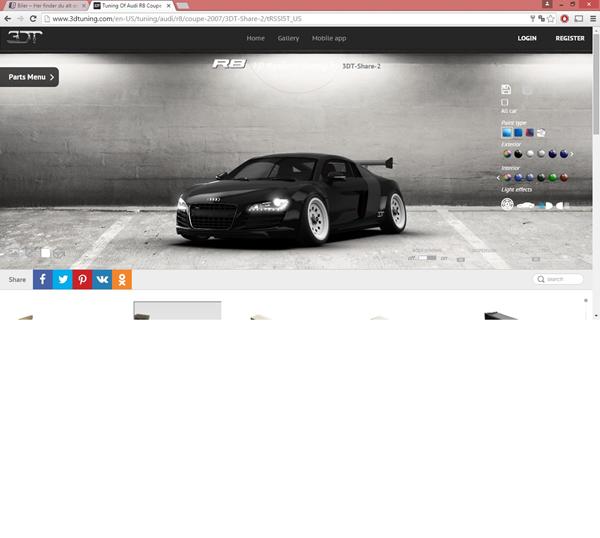Open the custom multicolor Exterior picker
The height and width of the screenshot is (538, 600).
click(507, 154)
